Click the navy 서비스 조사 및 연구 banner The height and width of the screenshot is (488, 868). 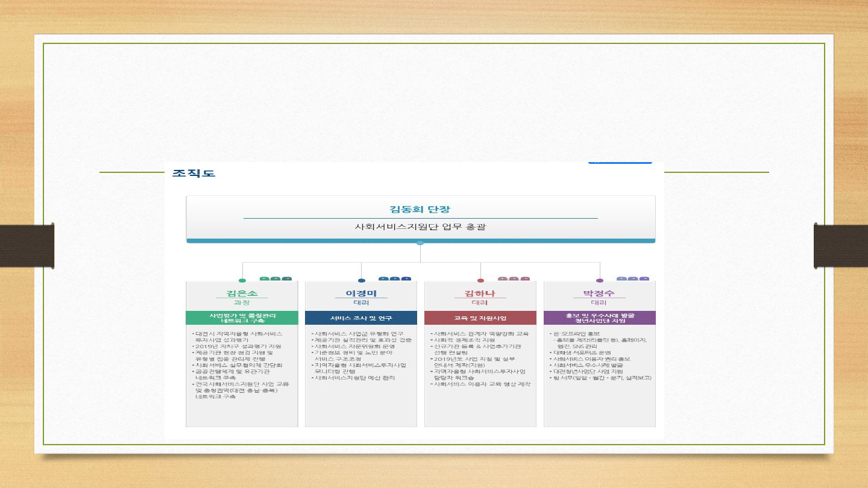361,318
